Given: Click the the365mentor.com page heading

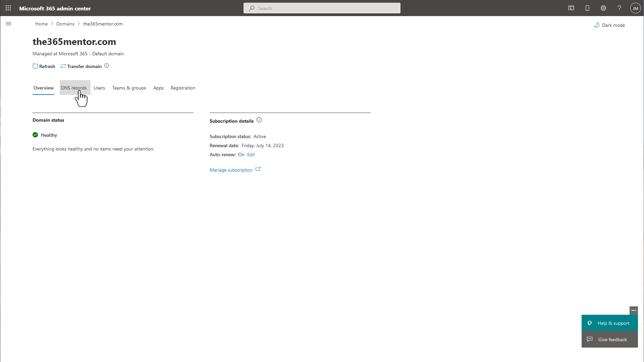Looking at the screenshot, I should pos(74,42).
